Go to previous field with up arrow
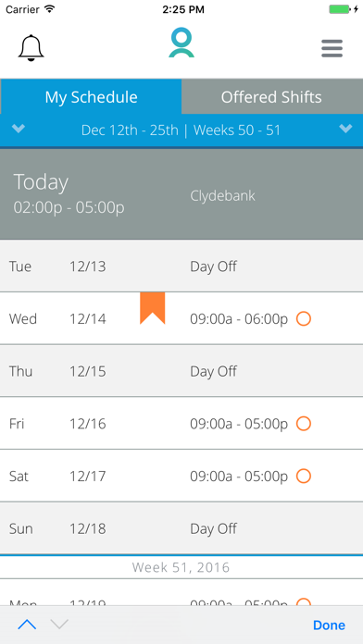 [27, 625]
